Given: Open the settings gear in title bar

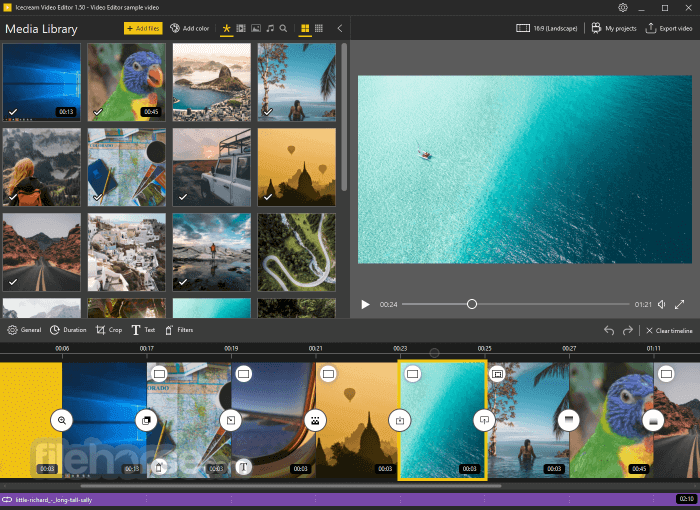Looking at the screenshot, I should [623, 8].
